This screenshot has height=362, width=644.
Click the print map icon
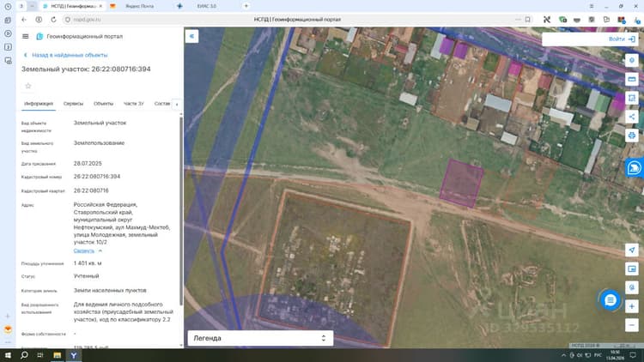tap(632, 136)
